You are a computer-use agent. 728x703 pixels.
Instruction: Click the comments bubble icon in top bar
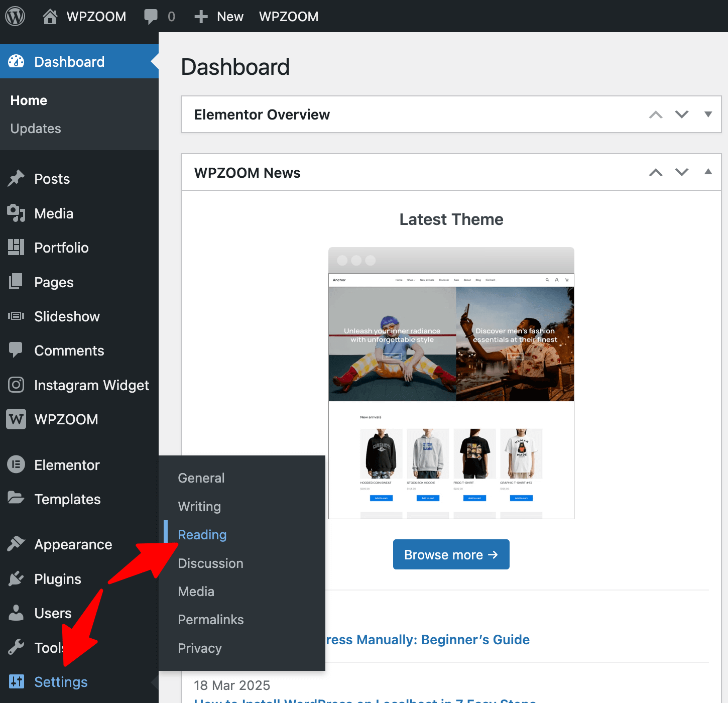pyautogui.click(x=151, y=17)
